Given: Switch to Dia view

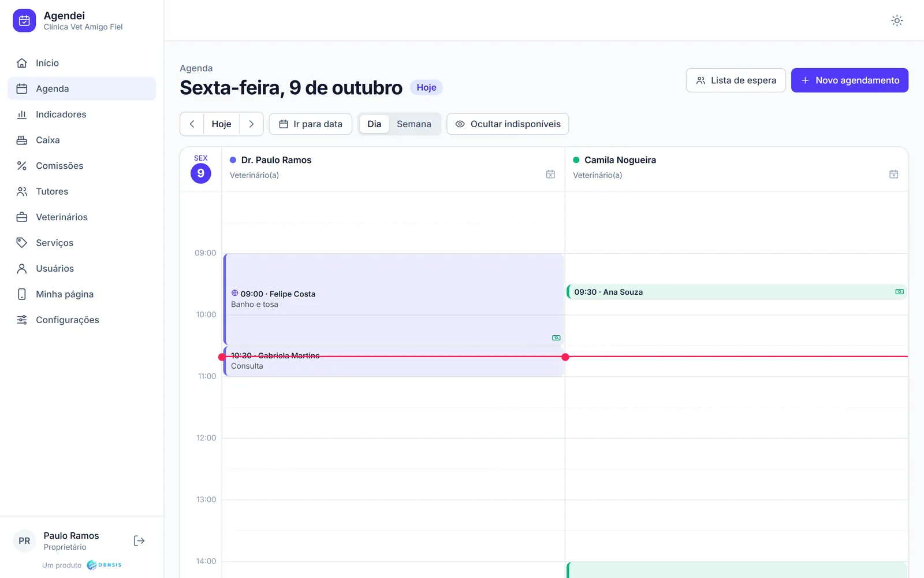Looking at the screenshot, I should click(374, 124).
